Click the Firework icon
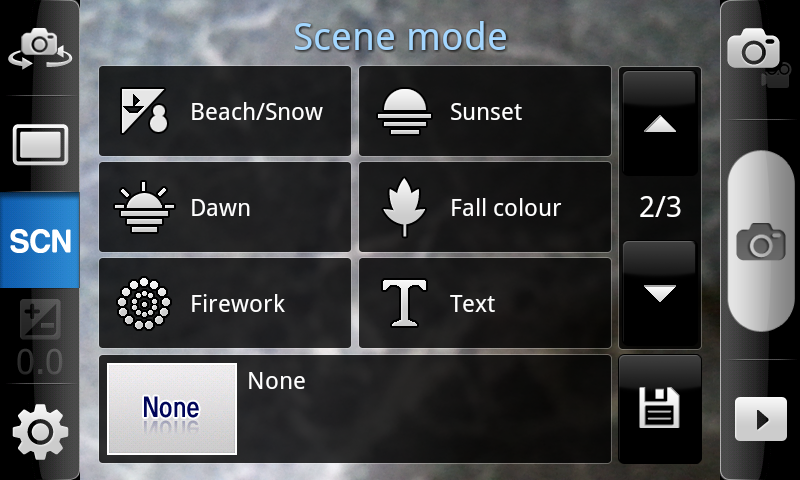This screenshot has height=480, width=800. click(x=144, y=304)
